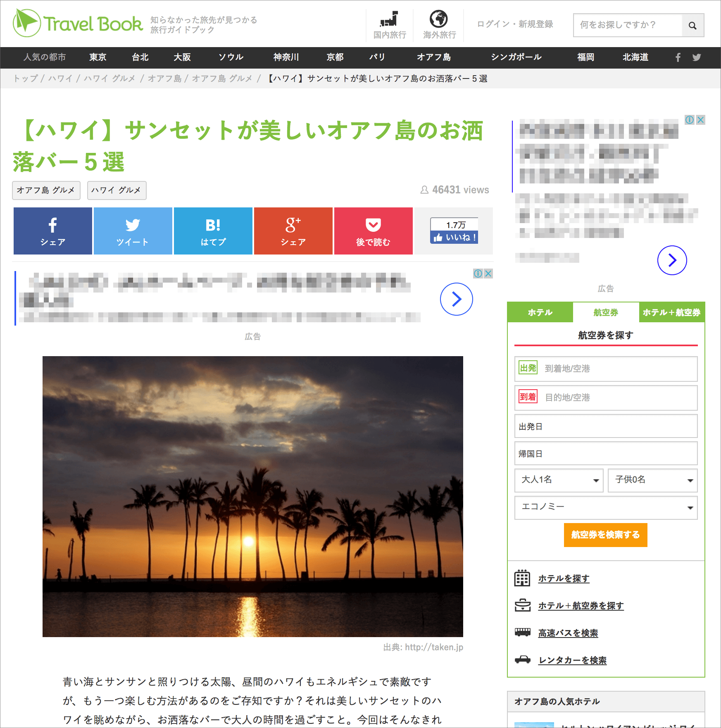Viewport: 721px width, 728px height.
Task: Open the 大人1名 passenger dropdown
Action: (559, 481)
